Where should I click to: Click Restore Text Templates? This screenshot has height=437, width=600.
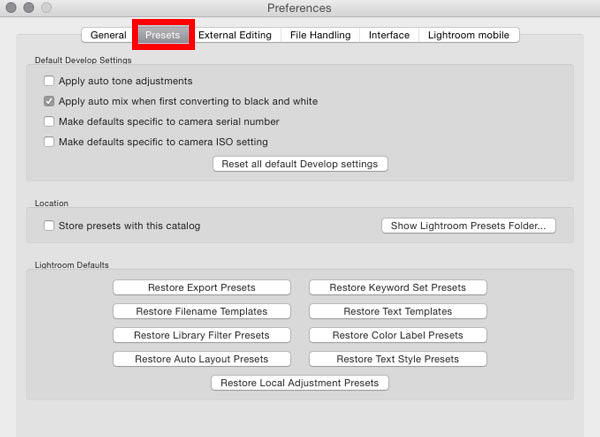point(398,311)
